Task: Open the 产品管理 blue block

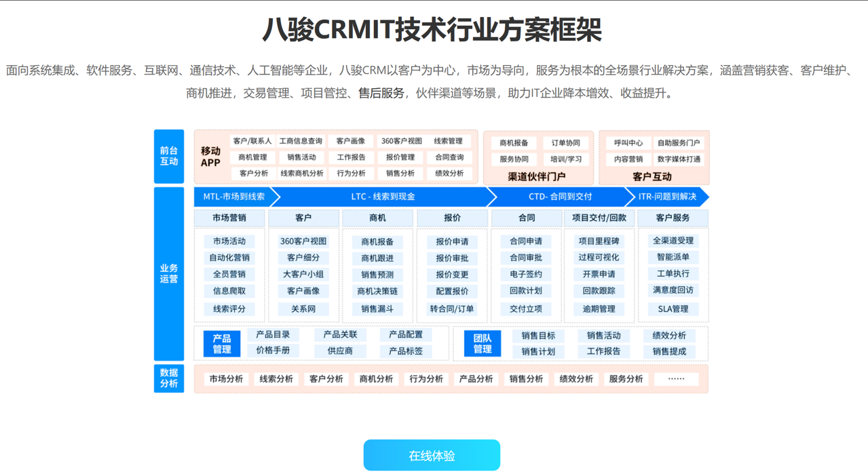Action: point(222,343)
